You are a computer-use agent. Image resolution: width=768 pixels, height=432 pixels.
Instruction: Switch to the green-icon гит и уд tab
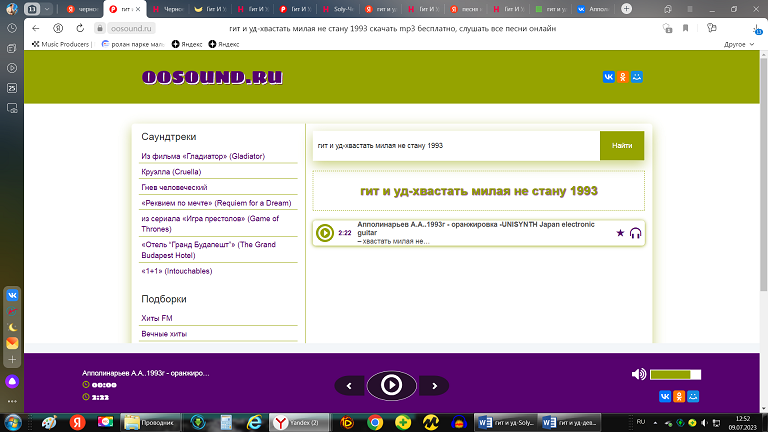point(551,9)
